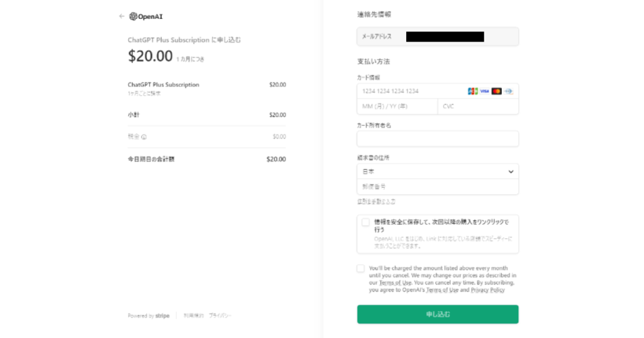The width and height of the screenshot is (644, 338).
Task: Open the footer 利用規約 terms link
Action: click(193, 315)
